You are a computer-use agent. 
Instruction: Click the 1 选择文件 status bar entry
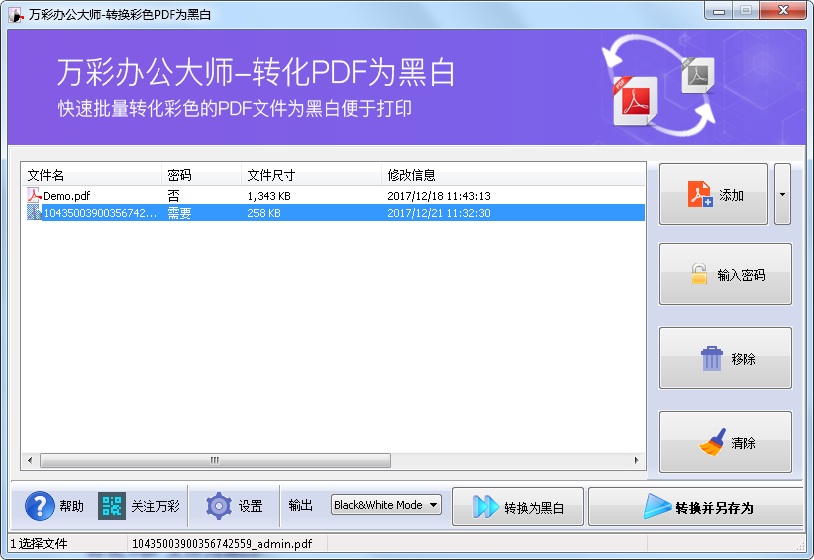[x=39, y=543]
